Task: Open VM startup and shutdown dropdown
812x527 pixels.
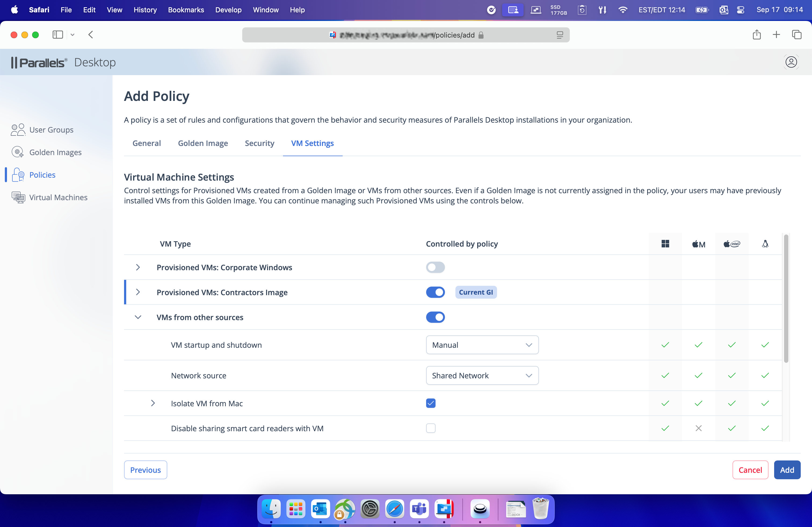Action: click(482, 345)
